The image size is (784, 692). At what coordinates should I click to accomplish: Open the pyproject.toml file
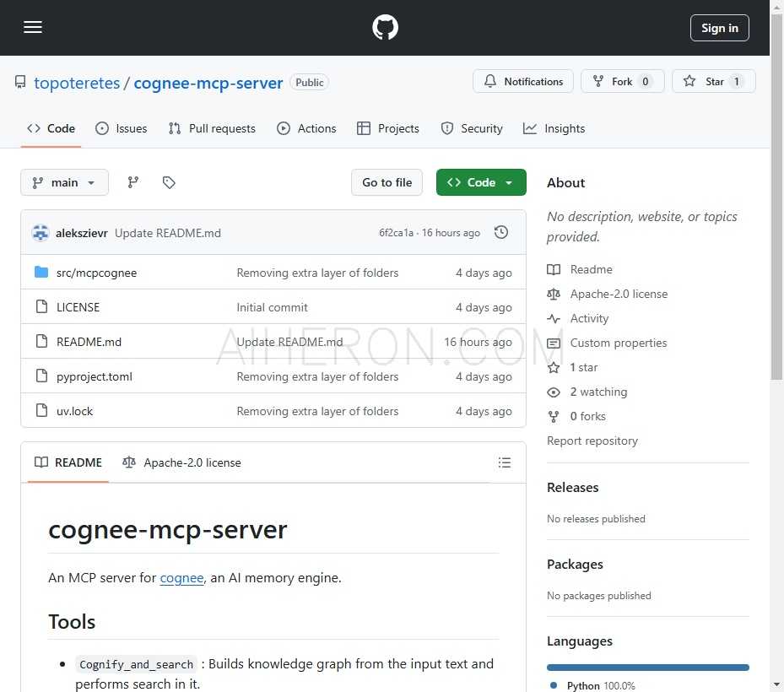tap(95, 376)
